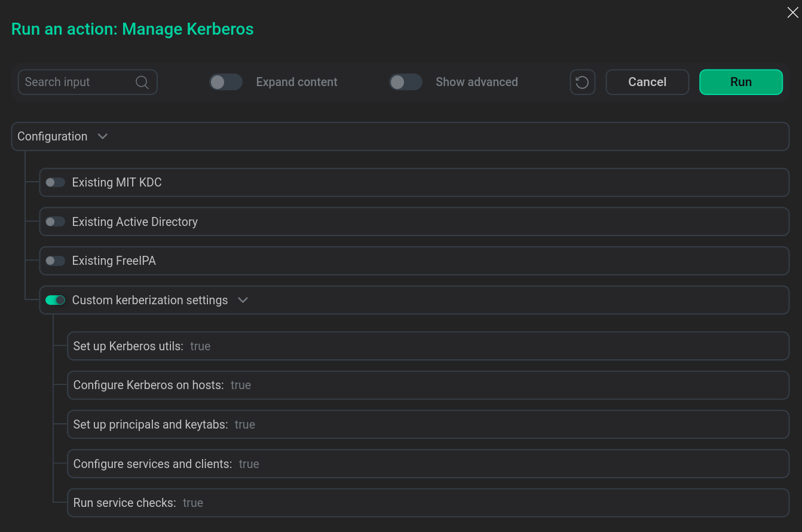Switch on Existing FreeIPA toggle
Screen dimensions: 802x532
coord(56,261)
